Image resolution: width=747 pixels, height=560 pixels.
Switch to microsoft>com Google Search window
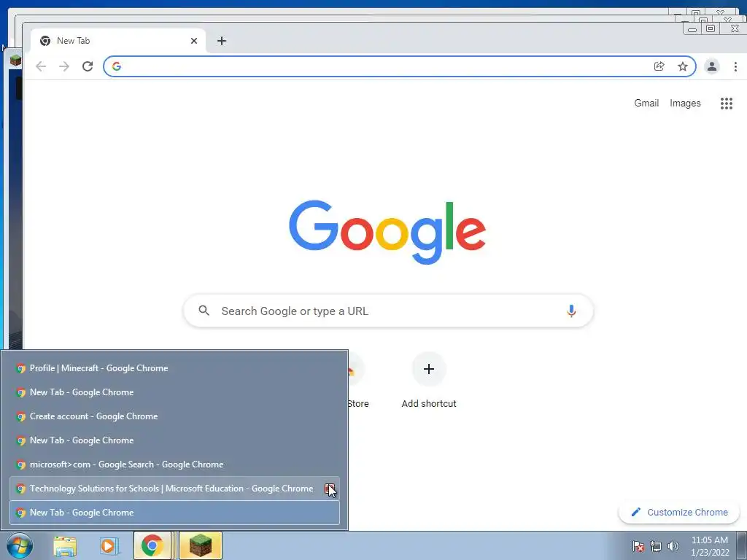point(174,464)
